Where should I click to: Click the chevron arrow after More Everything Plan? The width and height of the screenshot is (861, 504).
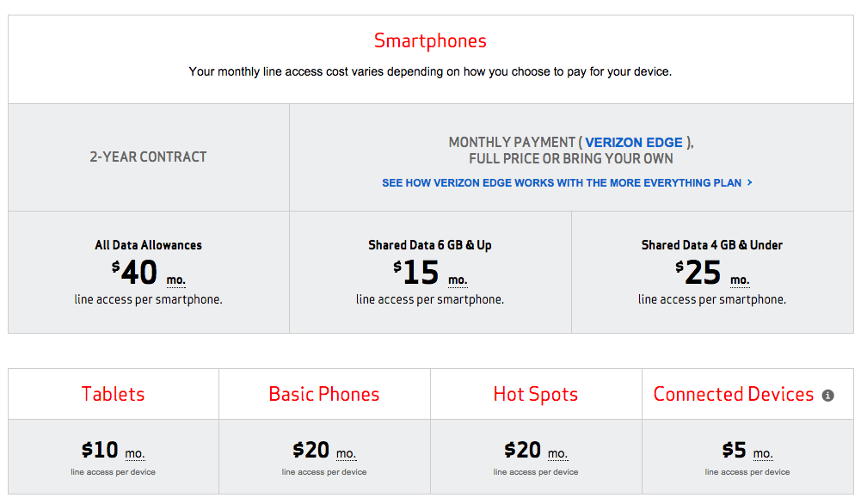pyautogui.click(x=750, y=182)
